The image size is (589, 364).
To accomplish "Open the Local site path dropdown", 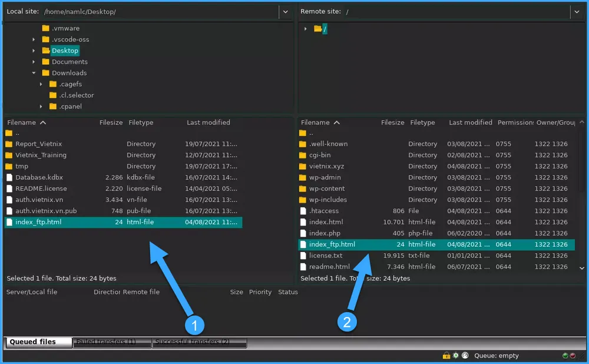I will tap(285, 11).
